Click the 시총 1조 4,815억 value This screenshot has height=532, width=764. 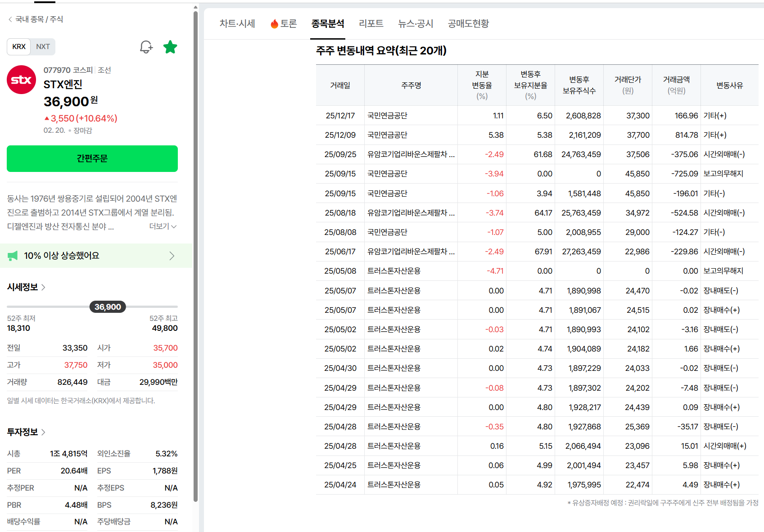(x=68, y=454)
